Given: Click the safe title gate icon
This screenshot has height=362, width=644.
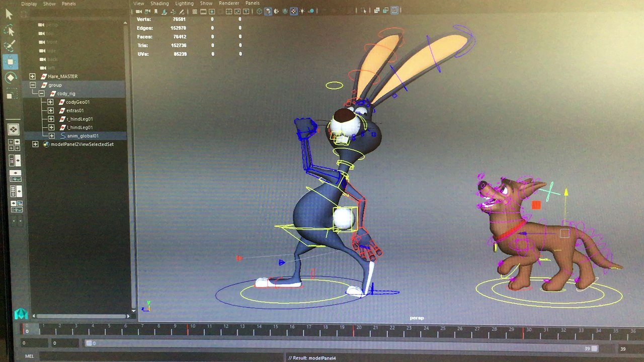Looking at the screenshot, I should click(247, 11).
